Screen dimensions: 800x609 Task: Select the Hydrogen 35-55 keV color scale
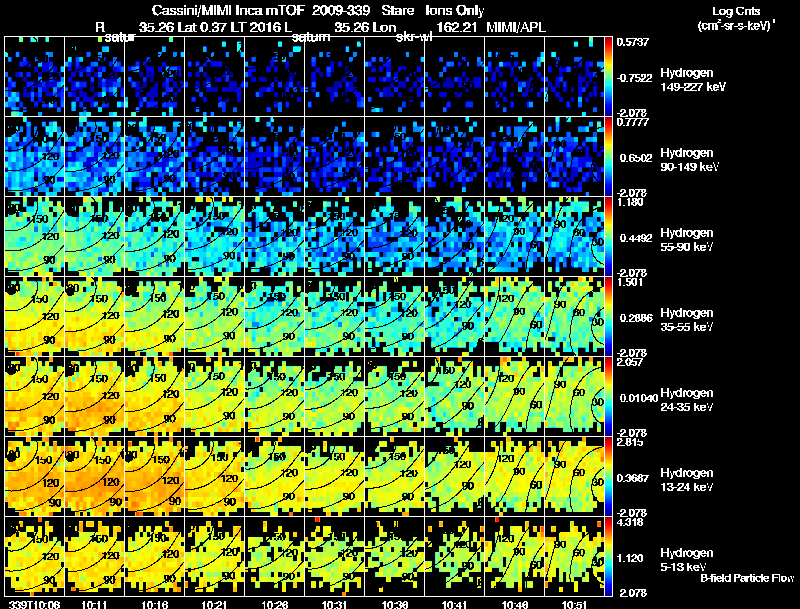608,316
